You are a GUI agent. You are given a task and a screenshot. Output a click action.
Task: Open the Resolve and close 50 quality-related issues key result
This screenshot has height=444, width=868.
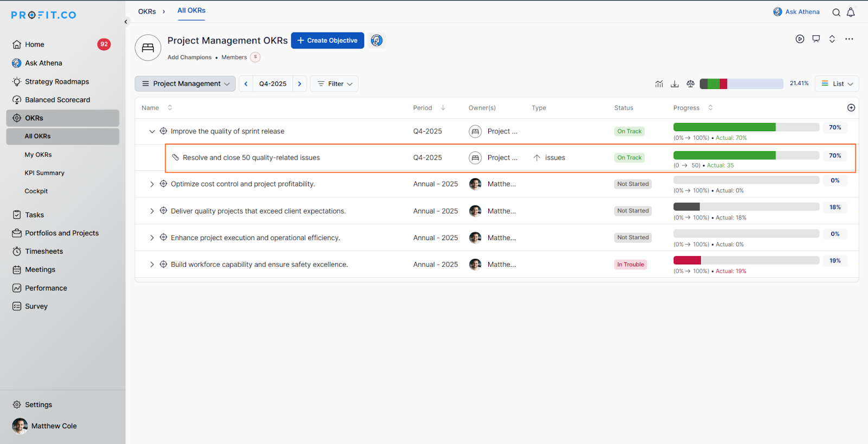point(251,158)
